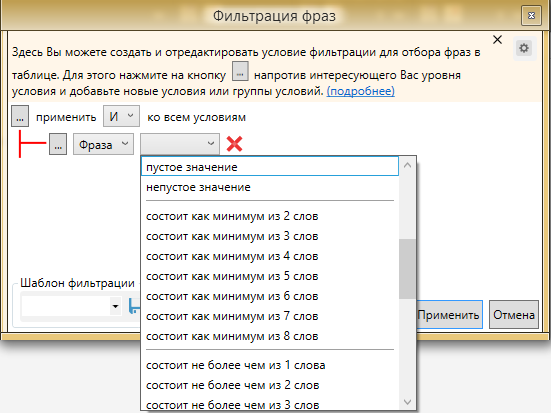Open the И logic operator dropdown
Viewport: 551px width, 413px height.
click(121, 116)
